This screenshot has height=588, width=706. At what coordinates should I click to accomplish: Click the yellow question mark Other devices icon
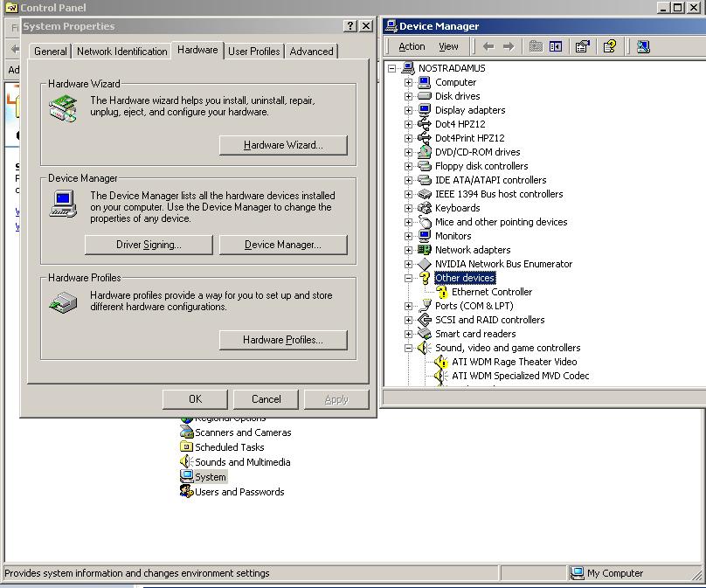pyautogui.click(x=424, y=278)
